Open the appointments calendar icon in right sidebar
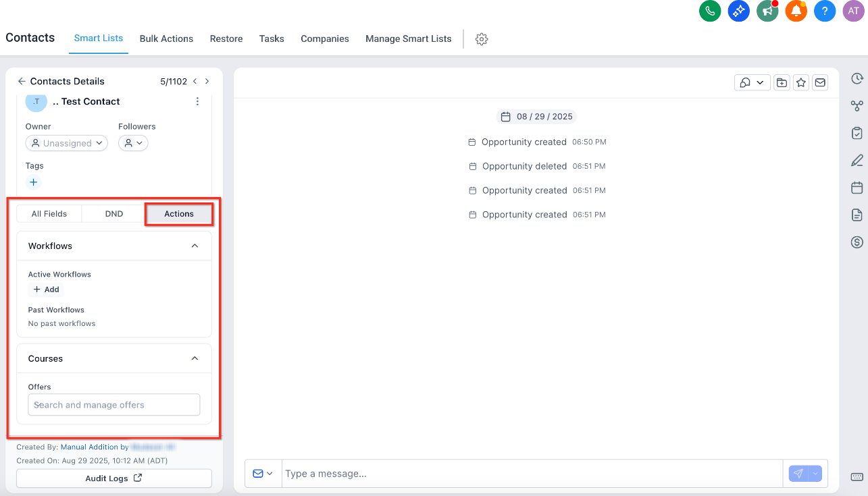 (x=857, y=188)
